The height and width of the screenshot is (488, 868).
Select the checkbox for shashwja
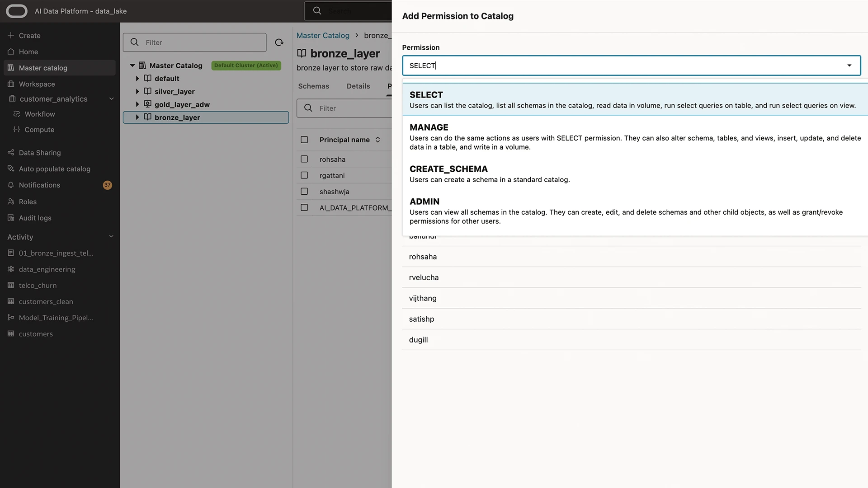tap(304, 191)
